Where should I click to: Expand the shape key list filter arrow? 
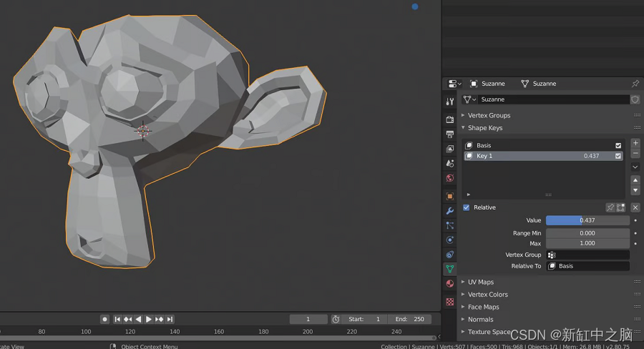469,195
